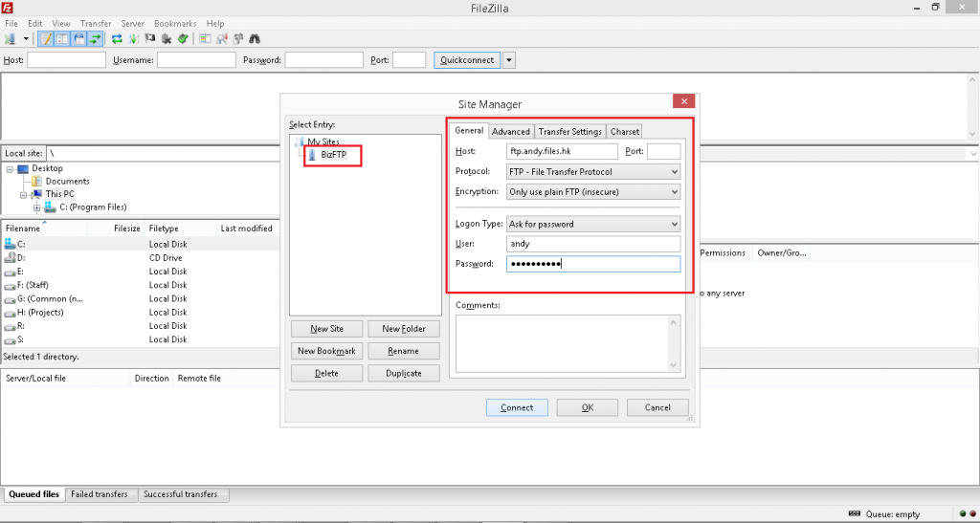Open the Logon Type dropdown

[x=593, y=224]
